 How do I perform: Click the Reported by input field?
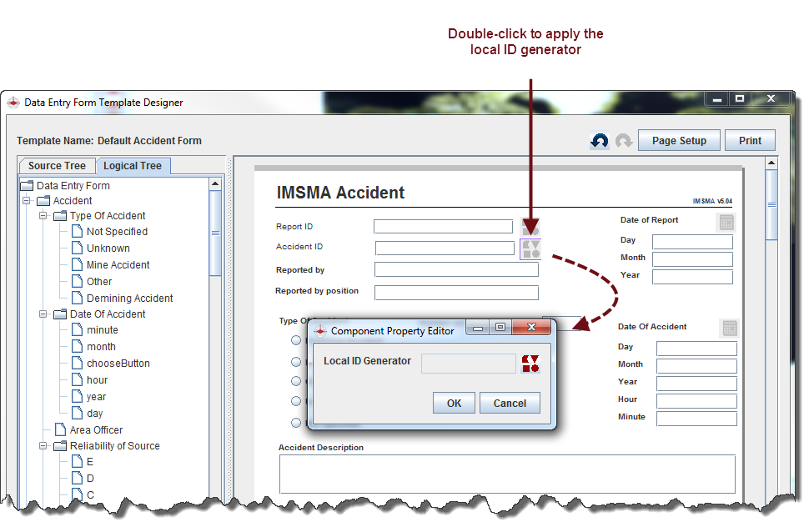(x=456, y=269)
